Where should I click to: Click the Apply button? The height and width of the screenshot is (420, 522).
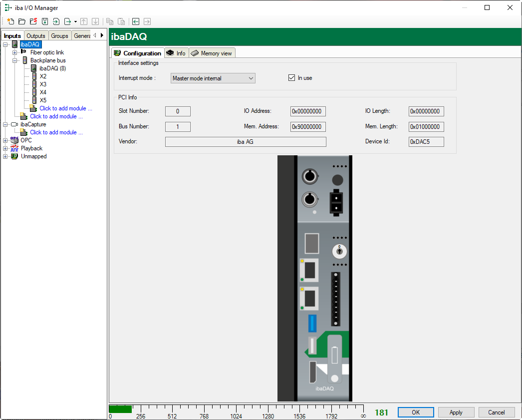click(456, 413)
